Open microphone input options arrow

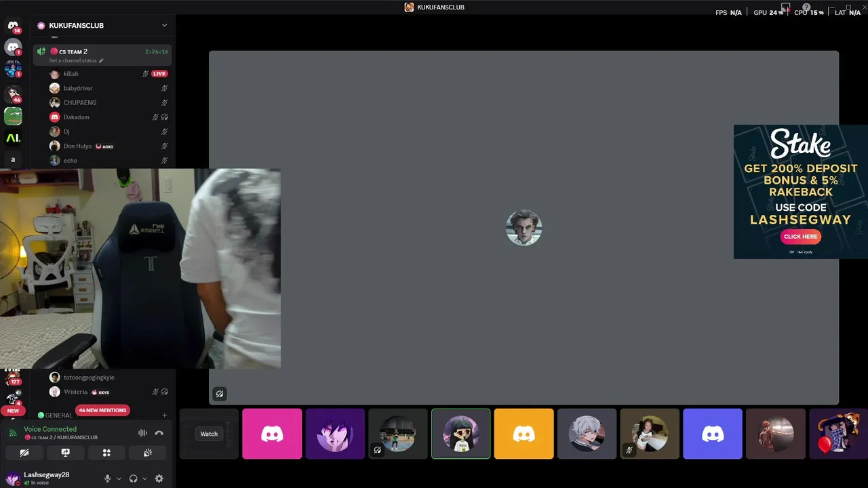119,479
